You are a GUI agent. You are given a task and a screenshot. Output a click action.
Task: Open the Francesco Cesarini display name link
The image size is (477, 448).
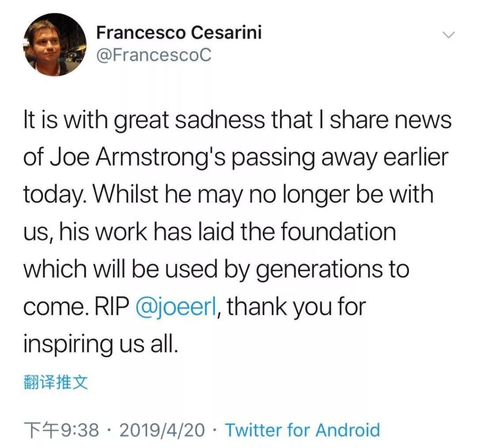[x=179, y=33]
